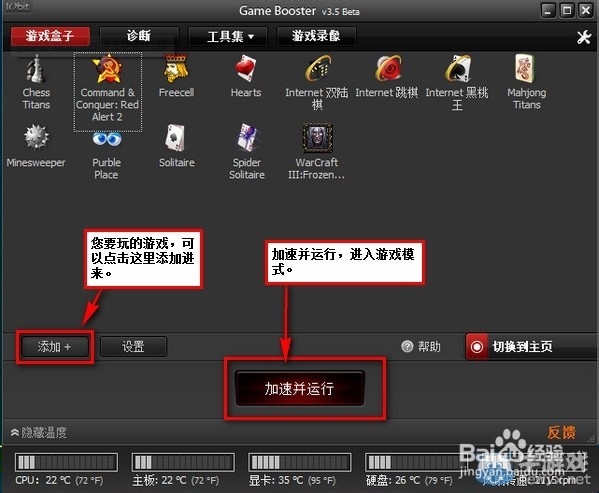Select the Minesweeper mine icon
Screen dimensions: 599x493
pyautogui.click(x=36, y=137)
